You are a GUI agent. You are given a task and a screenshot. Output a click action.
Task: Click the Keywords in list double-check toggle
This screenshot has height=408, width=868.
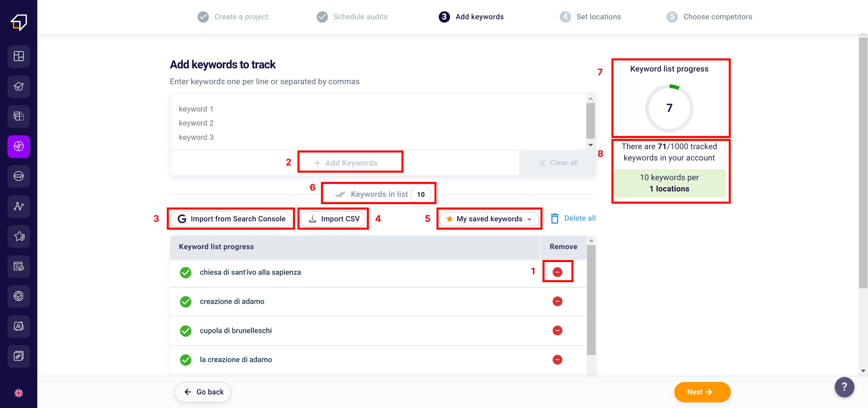click(340, 194)
